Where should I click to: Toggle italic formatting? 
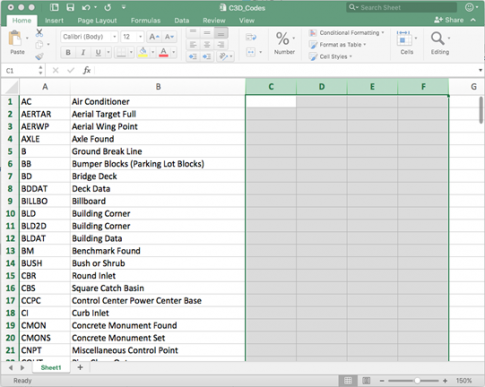click(83, 52)
